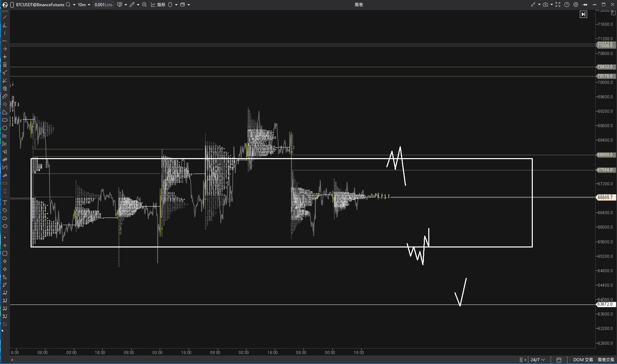The image size is (617, 364).
Task: Select the parallel horizontal lines tool
Action: click(x=5, y=65)
